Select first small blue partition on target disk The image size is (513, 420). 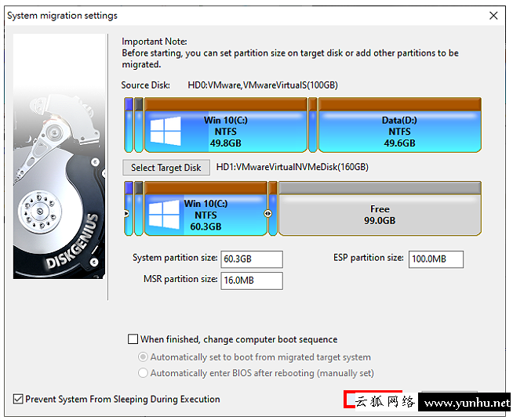tap(129, 208)
